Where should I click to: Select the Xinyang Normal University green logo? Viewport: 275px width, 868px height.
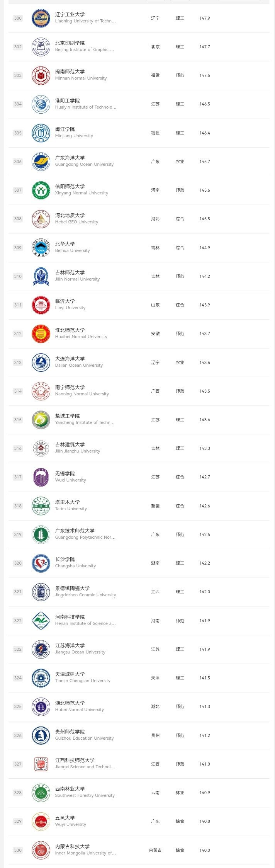click(41, 190)
